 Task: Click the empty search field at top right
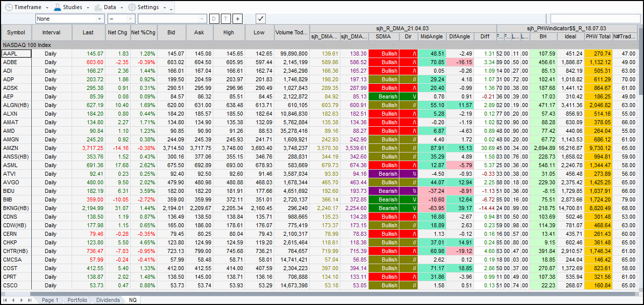tap(595, 19)
